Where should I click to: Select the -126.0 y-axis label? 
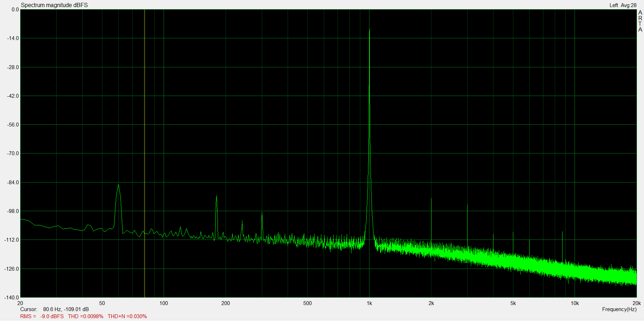tap(12, 269)
